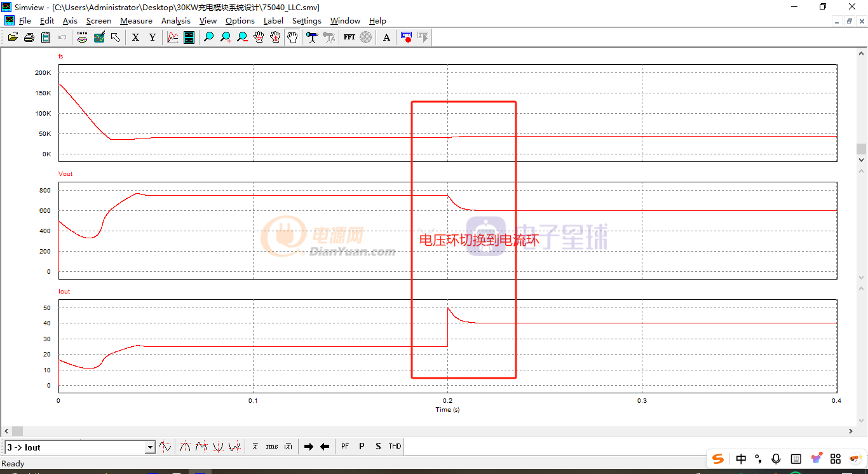Screen dimensions: 868x474
Task: Click the next data point right arrow
Action: (309, 447)
